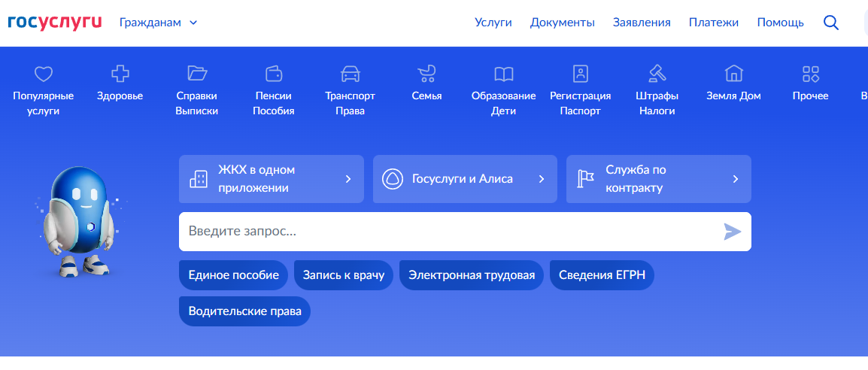
Task: Click the Единое пособие chip
Action: [233, 275]
